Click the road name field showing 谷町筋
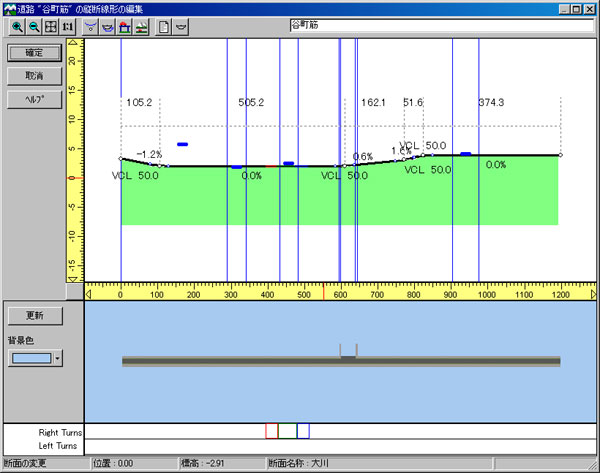 pyautogui.click(x=442, y=25)
